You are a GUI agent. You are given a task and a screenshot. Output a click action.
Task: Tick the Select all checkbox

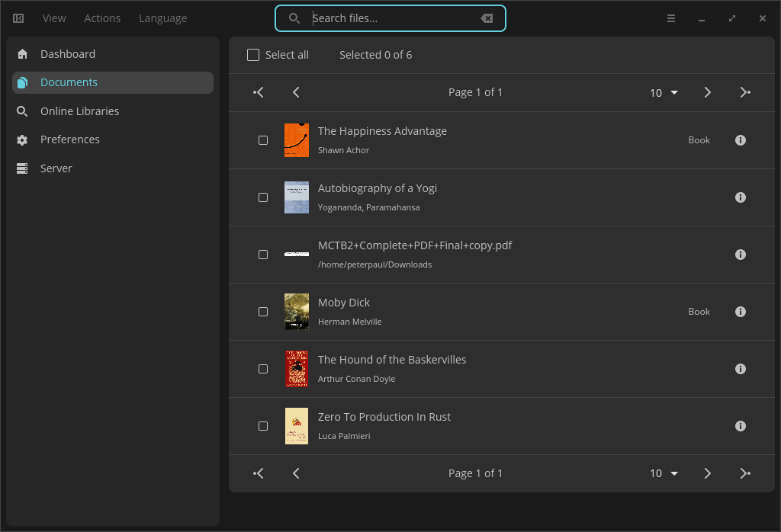[253, 55]
